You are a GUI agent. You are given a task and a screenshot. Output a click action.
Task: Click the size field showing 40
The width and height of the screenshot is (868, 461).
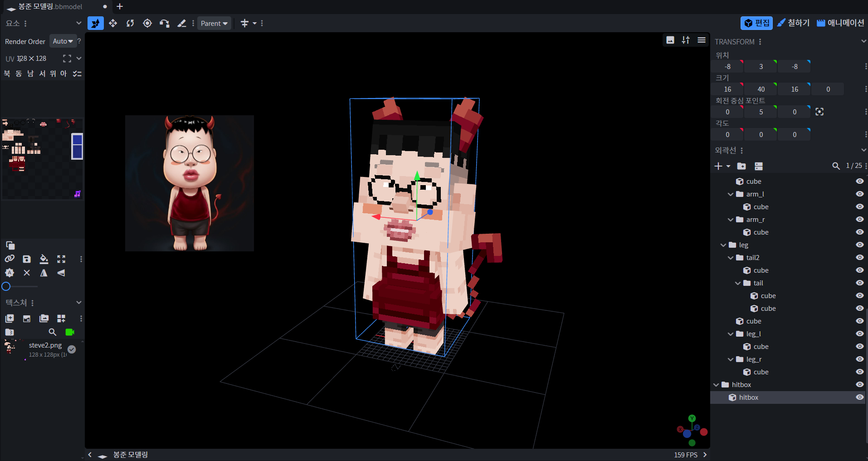click(x=761, y=89)
